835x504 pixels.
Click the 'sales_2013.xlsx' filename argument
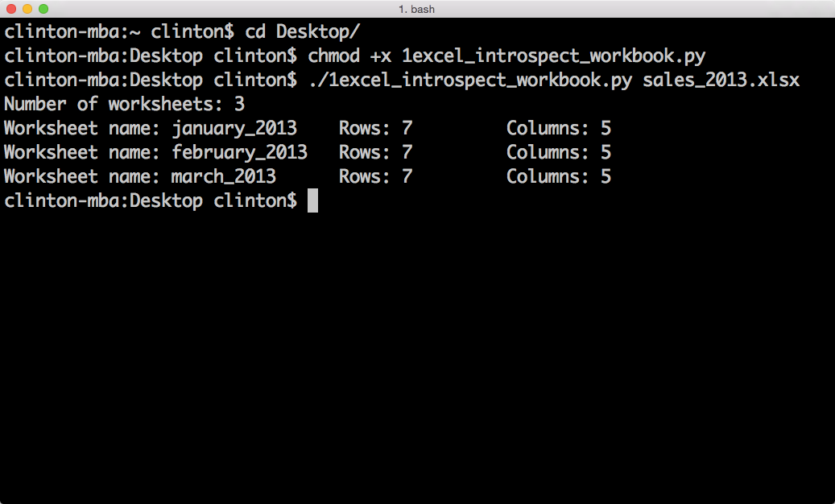(721, 81)
